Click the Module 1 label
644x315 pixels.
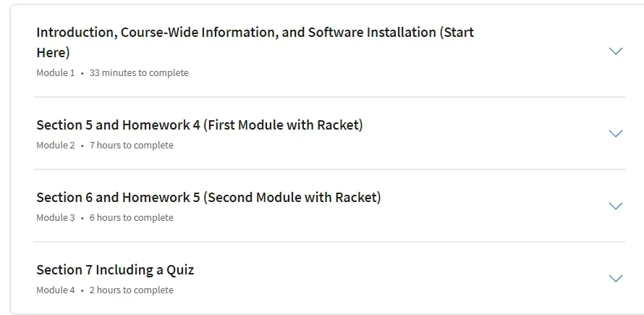coord(56,73)
